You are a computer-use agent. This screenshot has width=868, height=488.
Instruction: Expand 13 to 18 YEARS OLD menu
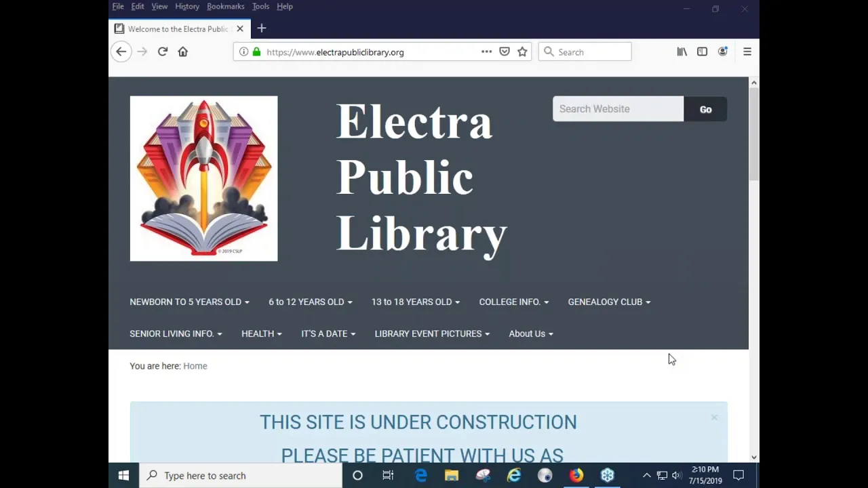(x=415, y=302)
